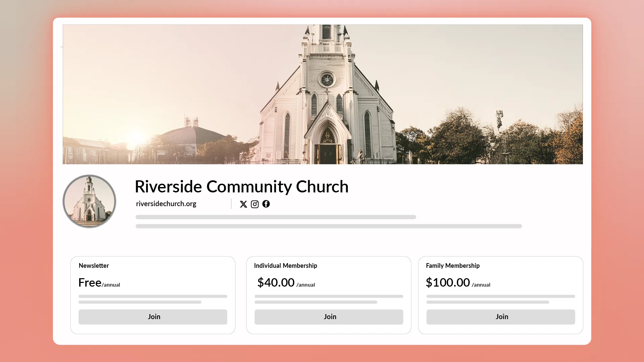Viewport: 644px width, 362px height.
Task: Select the Family Membership heading
Action: coord(453,265)
